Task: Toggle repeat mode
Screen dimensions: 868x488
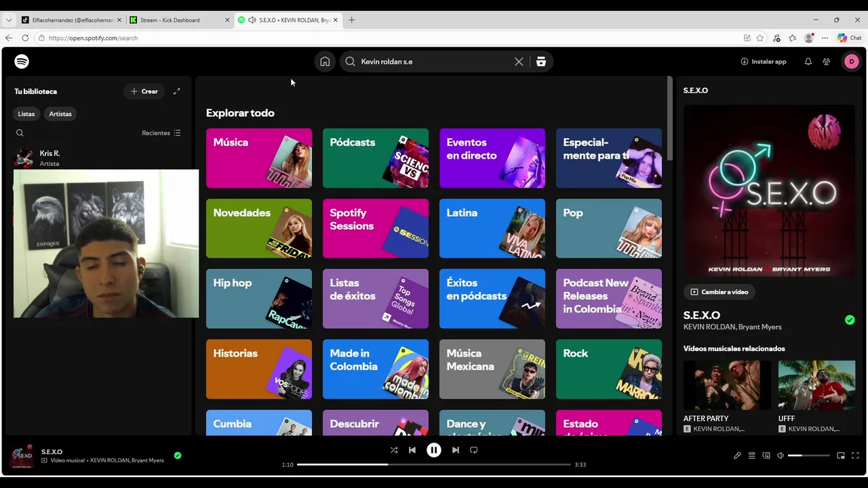Action: pyautogui.click(x=474, y=450)
